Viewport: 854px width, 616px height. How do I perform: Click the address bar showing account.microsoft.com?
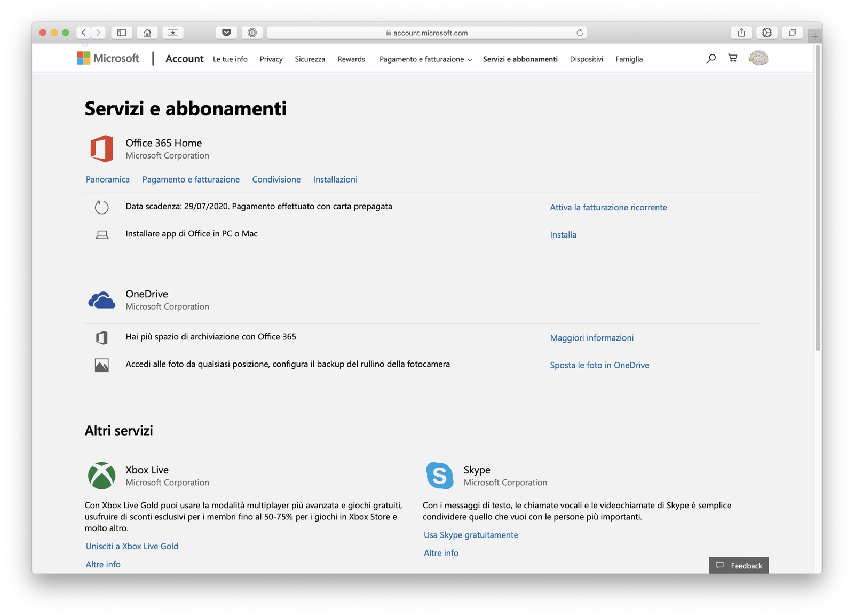pos(427,33)
